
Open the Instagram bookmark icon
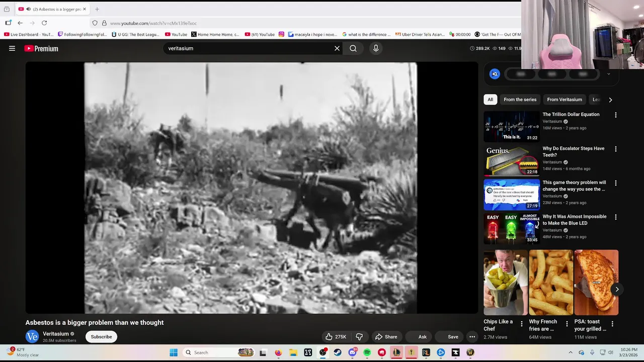[x=281, y=35]
